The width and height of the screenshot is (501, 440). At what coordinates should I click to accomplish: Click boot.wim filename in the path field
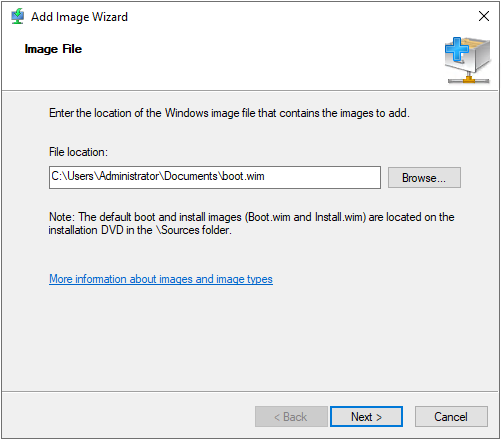click(243, 176)
